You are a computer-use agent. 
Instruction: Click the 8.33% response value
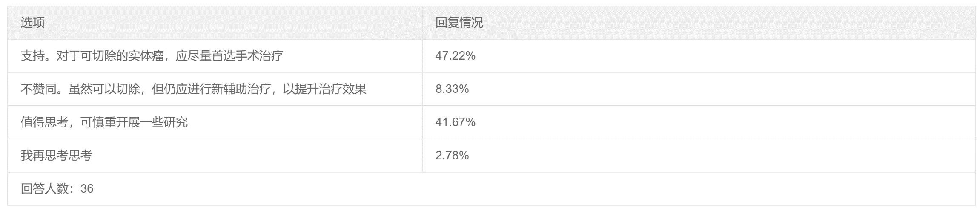tap(452, 89)
